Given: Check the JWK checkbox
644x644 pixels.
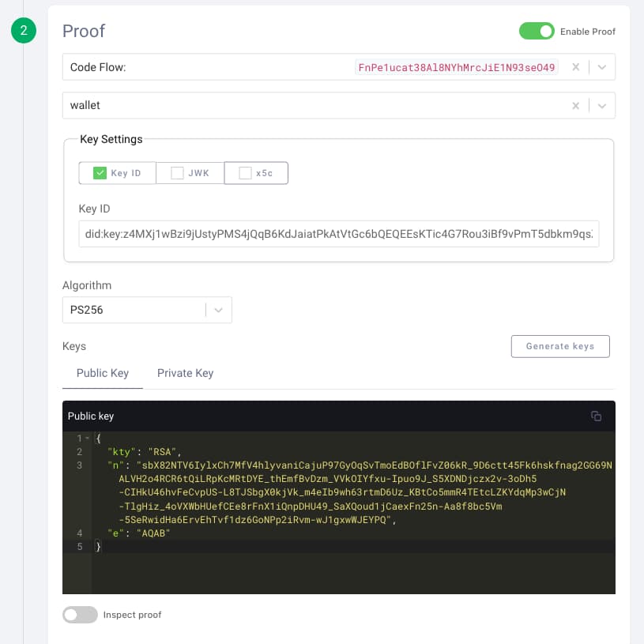Looking at the screenshot, I should [177, 172].
